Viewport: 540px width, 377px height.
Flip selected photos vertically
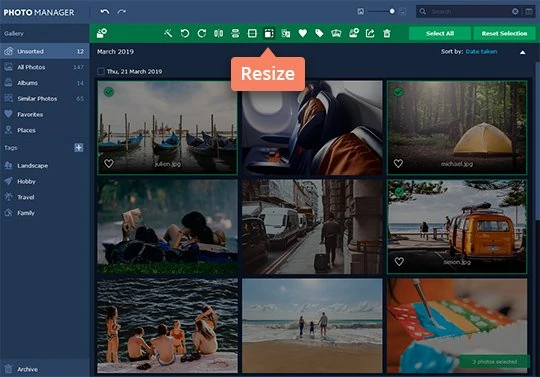(x=235, y=33)
